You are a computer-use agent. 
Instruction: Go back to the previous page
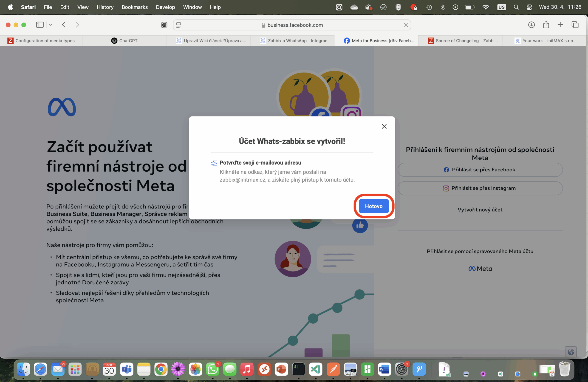click(64, 25)
